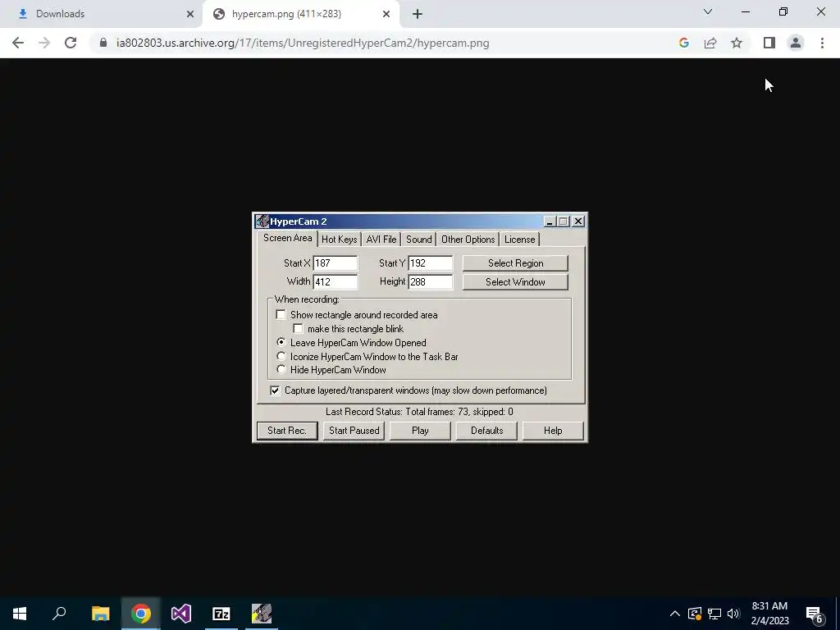Close the hypercam.png tab

click(386, 14)
